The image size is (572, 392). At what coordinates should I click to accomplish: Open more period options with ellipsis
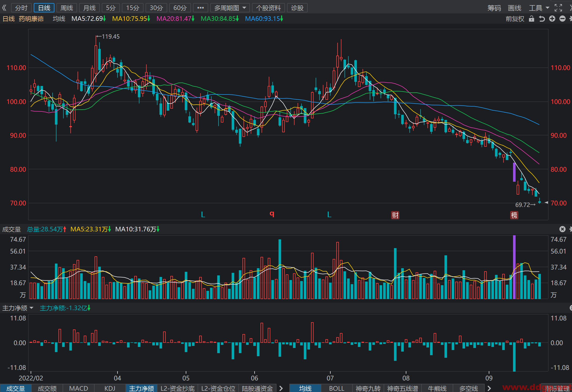coord(200,8)
